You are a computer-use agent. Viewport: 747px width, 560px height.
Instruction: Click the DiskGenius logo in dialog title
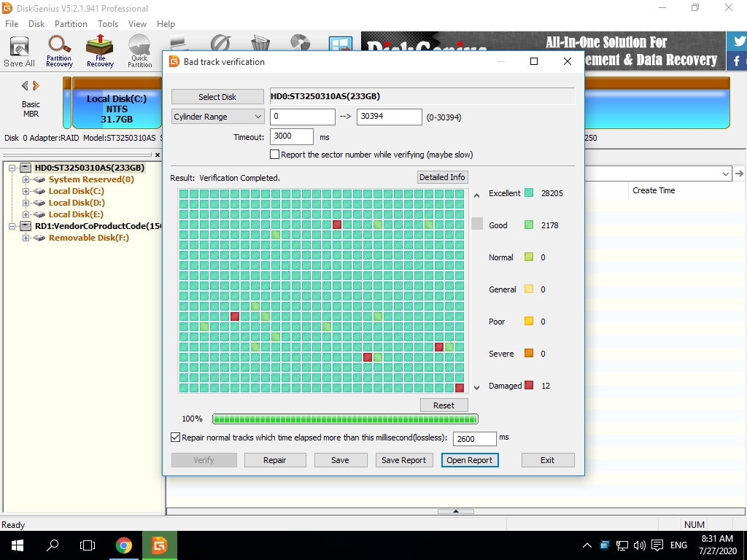pos(174,61)
